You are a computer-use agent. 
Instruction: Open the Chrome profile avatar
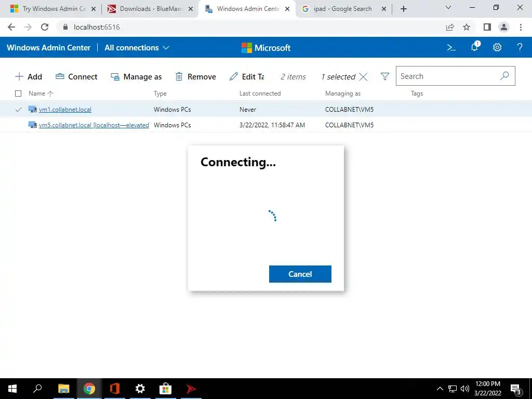[504, 27]
